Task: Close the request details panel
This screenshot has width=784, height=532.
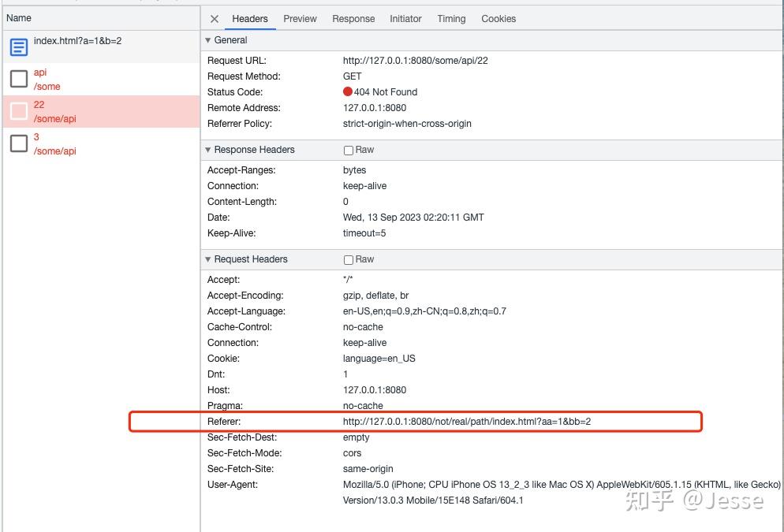Action: coord(215,19)
